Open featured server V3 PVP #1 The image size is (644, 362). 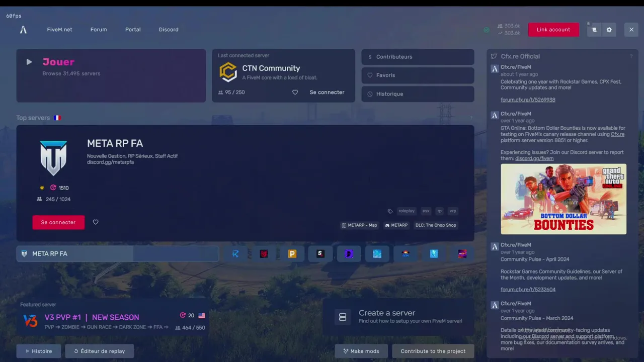click(113, 318)
